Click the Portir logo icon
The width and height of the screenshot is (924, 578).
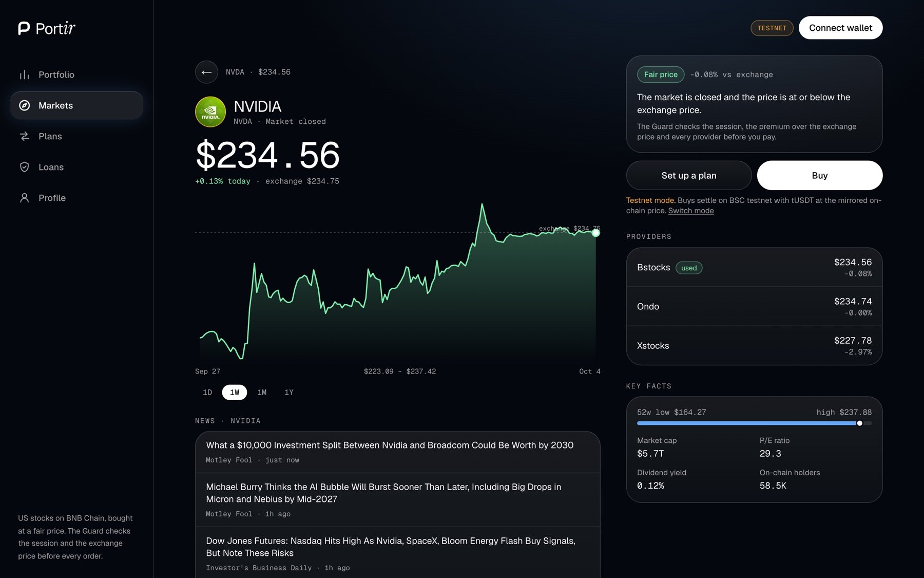[x=24, y=28]
